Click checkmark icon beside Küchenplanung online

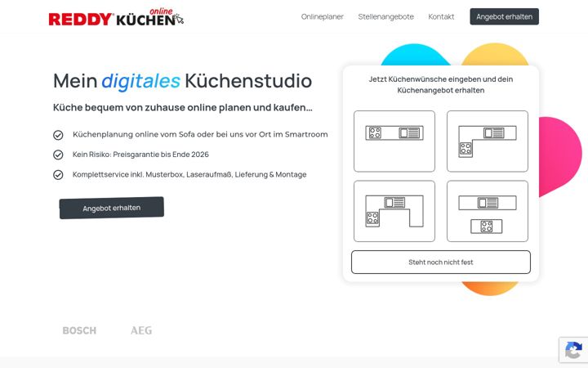pos(58,135)
